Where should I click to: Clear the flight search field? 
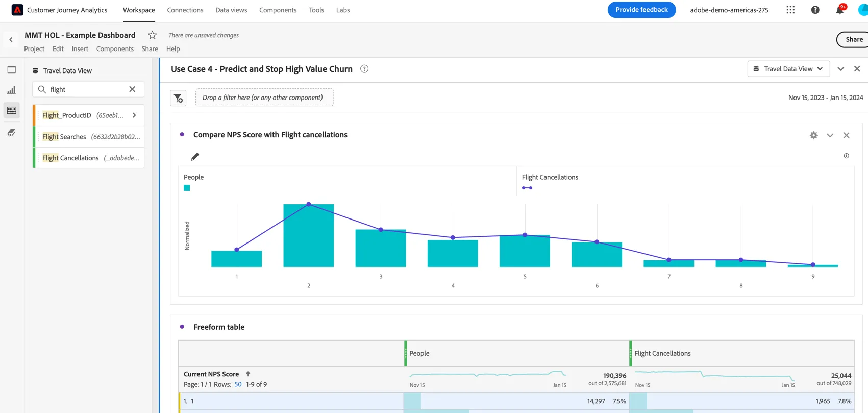pyautogui.click(x=132, y=89)
